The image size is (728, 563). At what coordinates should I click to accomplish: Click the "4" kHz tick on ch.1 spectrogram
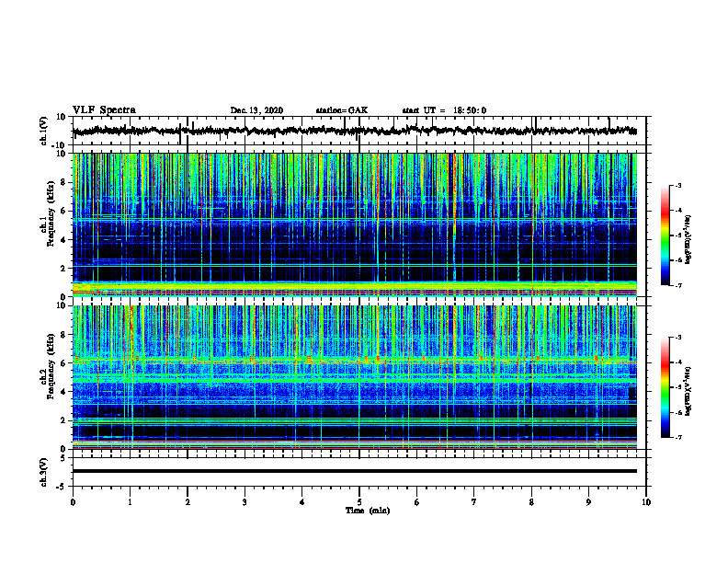click(64, 240)
